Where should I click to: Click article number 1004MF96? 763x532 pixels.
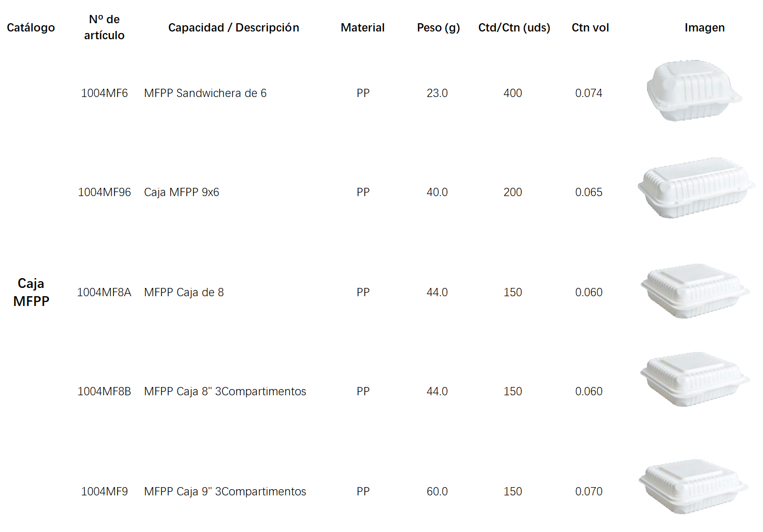tap(104, 192)
